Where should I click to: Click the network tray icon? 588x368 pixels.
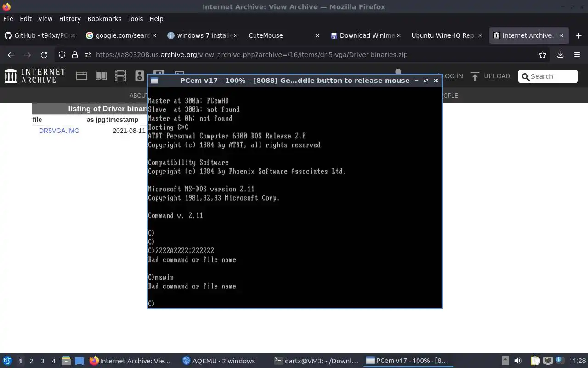(x=548, y=361)
